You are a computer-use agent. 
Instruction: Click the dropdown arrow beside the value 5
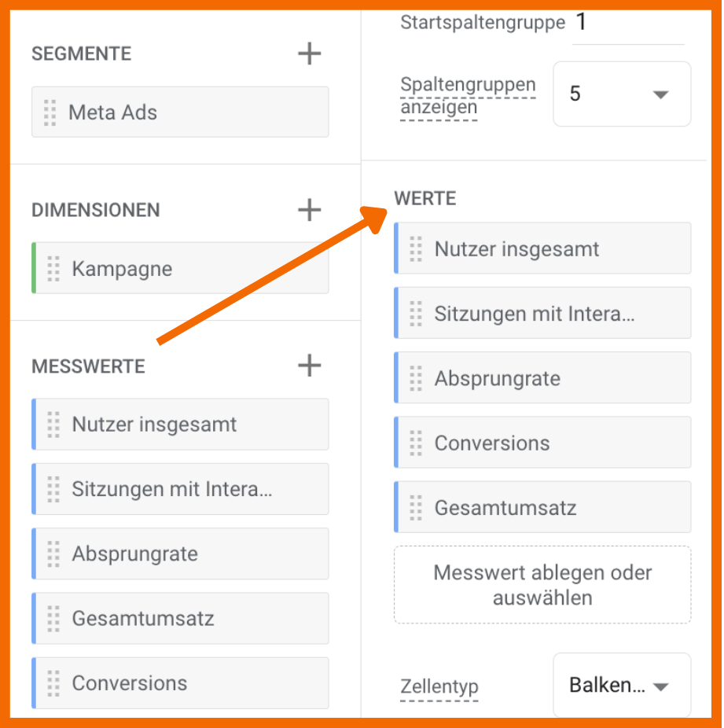coord(659,94)
